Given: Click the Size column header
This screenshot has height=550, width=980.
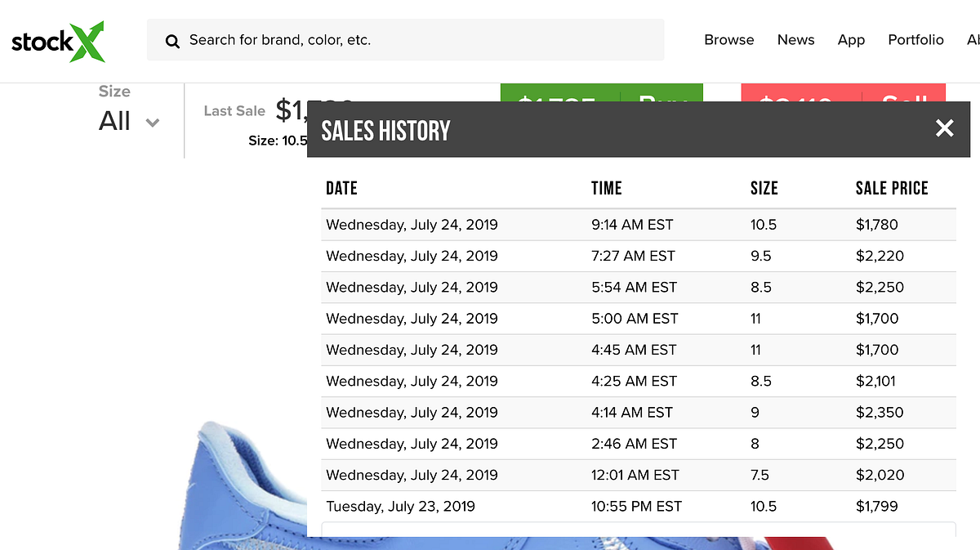Looking at the screenshot, I should pyautogui.click(x=764, y=189).
